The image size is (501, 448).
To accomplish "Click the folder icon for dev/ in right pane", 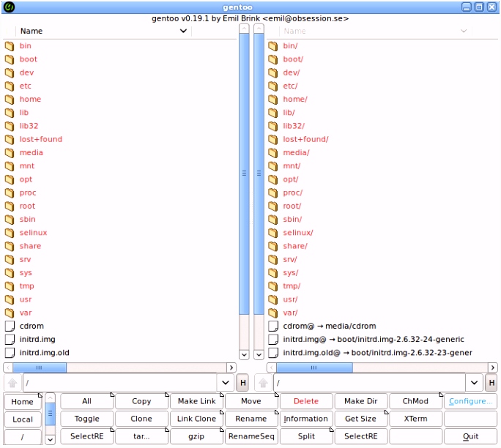I will tap(273, 72).
